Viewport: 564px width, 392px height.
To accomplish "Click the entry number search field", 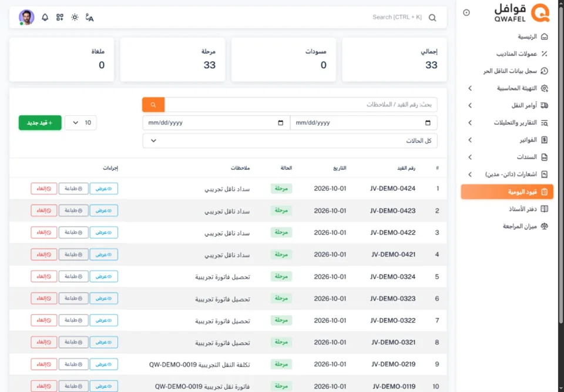I will pyautogui.click(x=301, y=105).
